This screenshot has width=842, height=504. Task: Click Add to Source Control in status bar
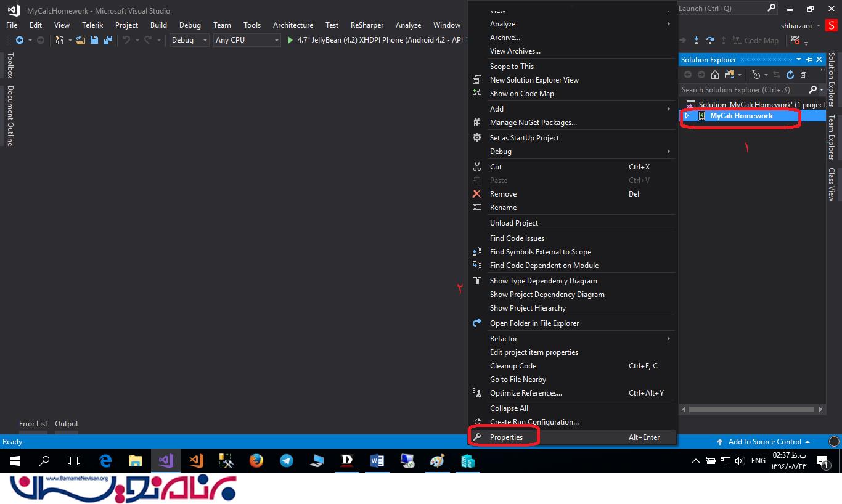tap(764, 442)
